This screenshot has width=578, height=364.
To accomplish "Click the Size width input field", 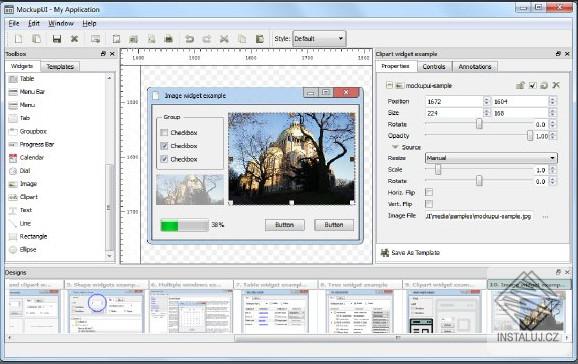I will tap(454, 113).
